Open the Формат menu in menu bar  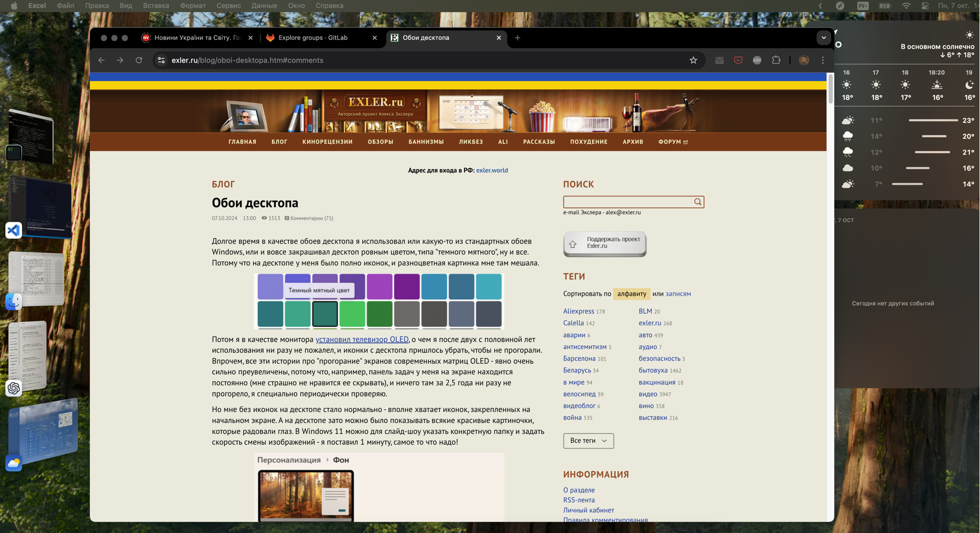click(193, 6)
